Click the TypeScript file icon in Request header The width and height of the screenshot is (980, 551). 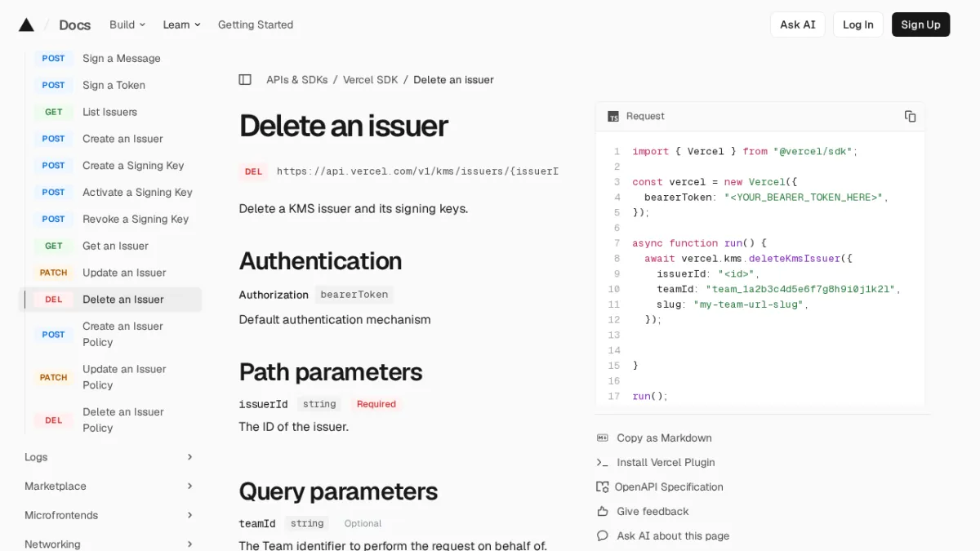click(613, 117)
